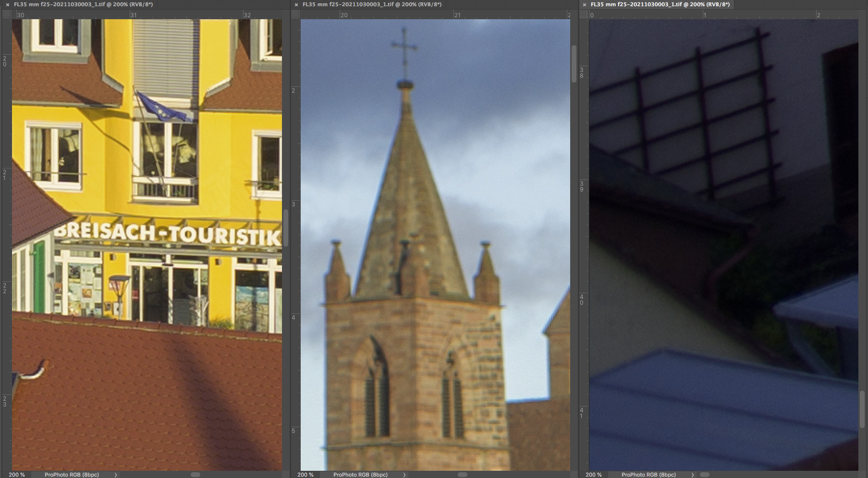Click the 200% zoom field in middle window

coord(305,475)
